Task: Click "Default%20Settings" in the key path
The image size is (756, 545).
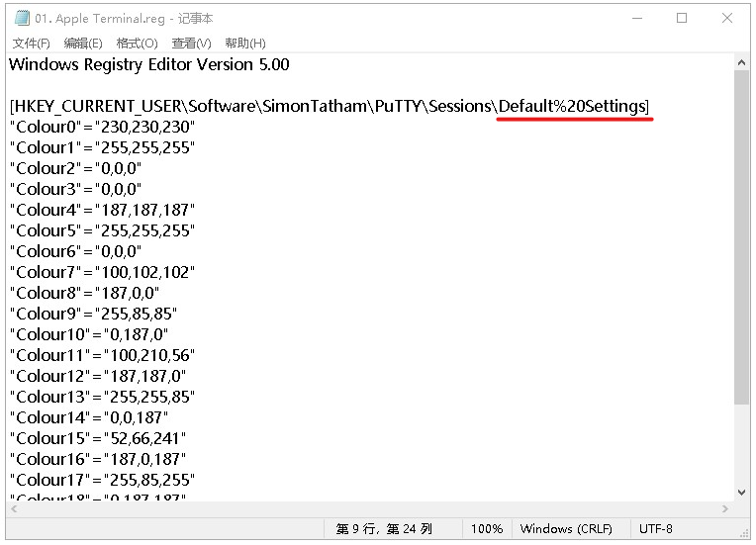Action: (x=572, y=106)
